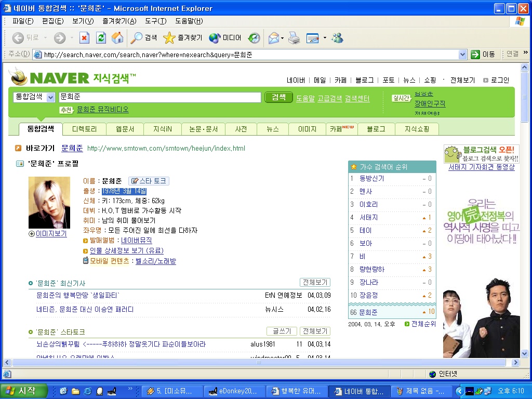
Task: Expand the address bar URL dropdown
Action: (x=462, y=54)
